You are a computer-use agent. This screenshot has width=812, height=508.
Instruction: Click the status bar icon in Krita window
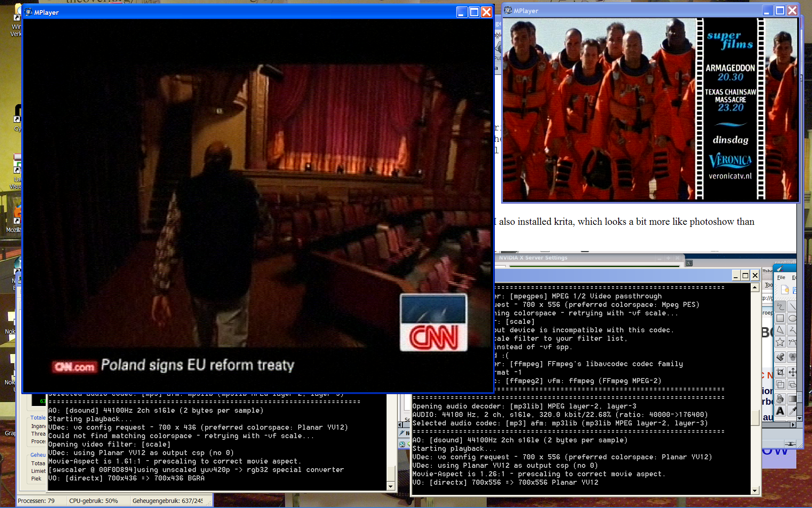pos(790,444)
